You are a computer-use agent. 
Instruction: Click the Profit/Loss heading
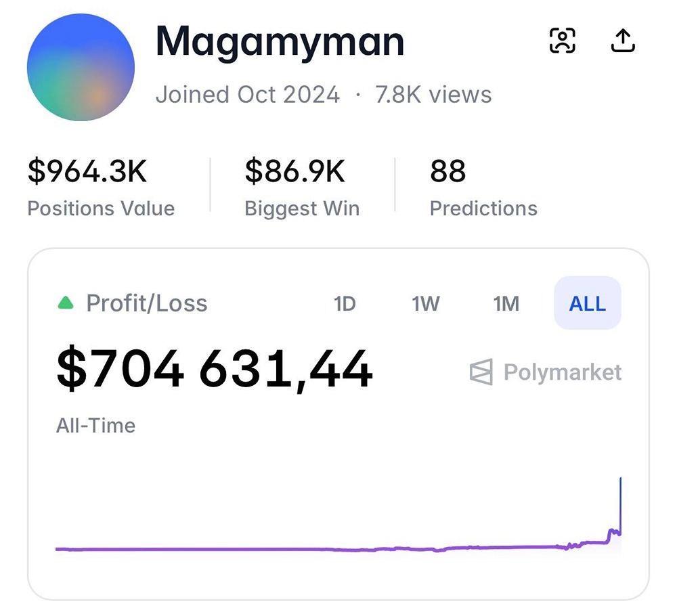point(147,303)
